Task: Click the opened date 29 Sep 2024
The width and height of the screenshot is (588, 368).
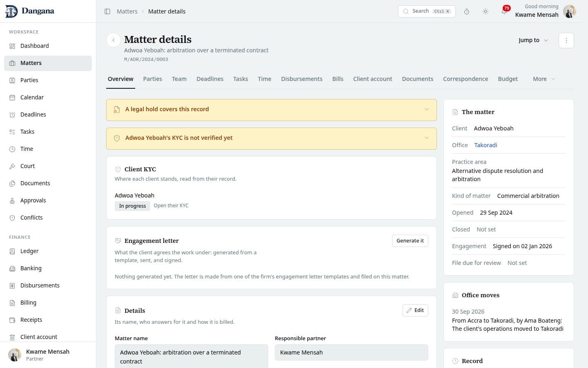Action: tap(496, 213)
